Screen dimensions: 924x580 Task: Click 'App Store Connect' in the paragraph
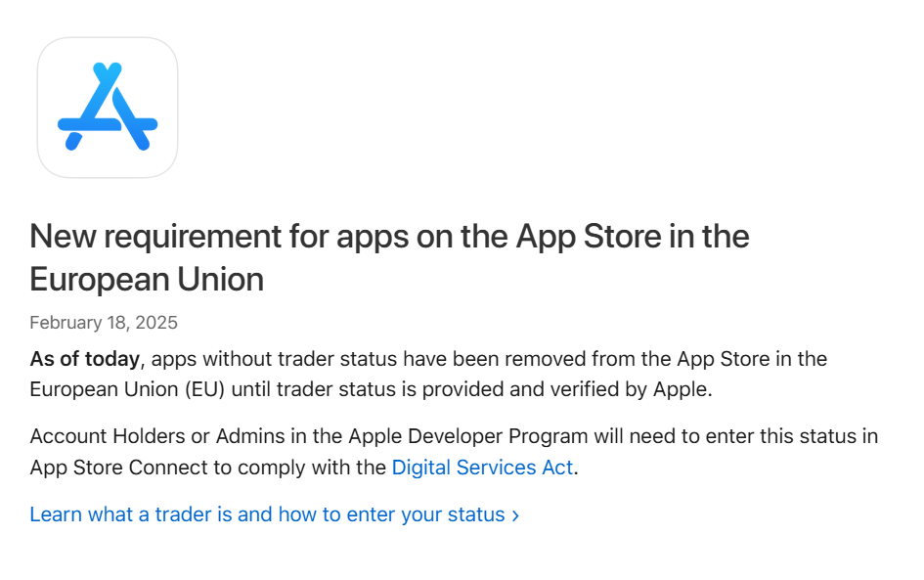[x=119, y=468]
